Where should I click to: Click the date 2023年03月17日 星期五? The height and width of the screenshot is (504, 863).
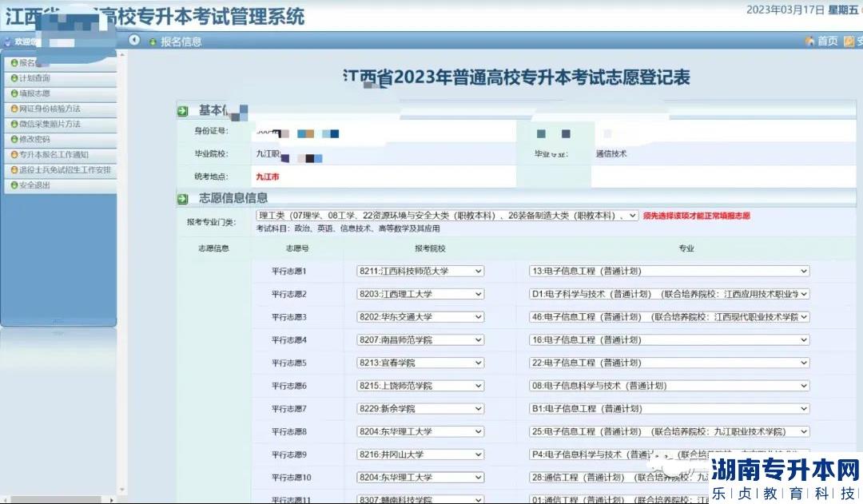click(x=801, y=10)
